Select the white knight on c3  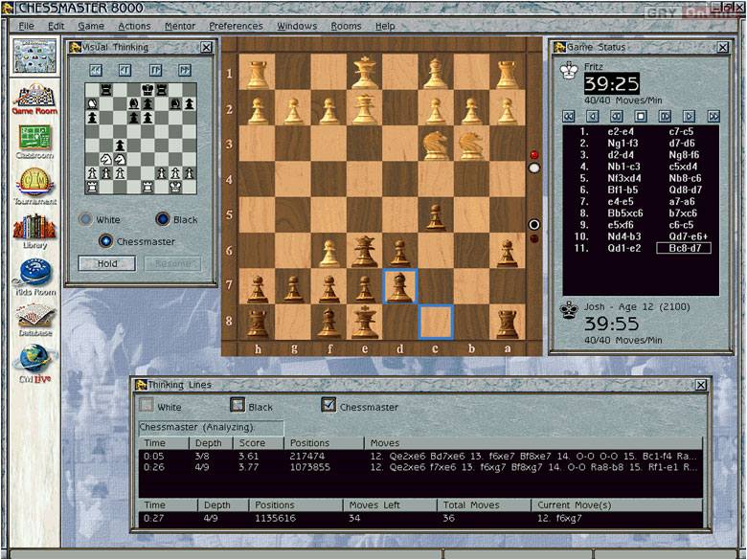[x=436, y=144]
